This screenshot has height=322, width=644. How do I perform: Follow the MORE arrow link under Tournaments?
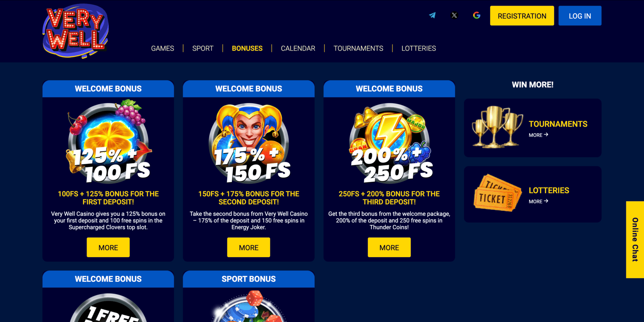pyautogui.click(x=539, y=135)
